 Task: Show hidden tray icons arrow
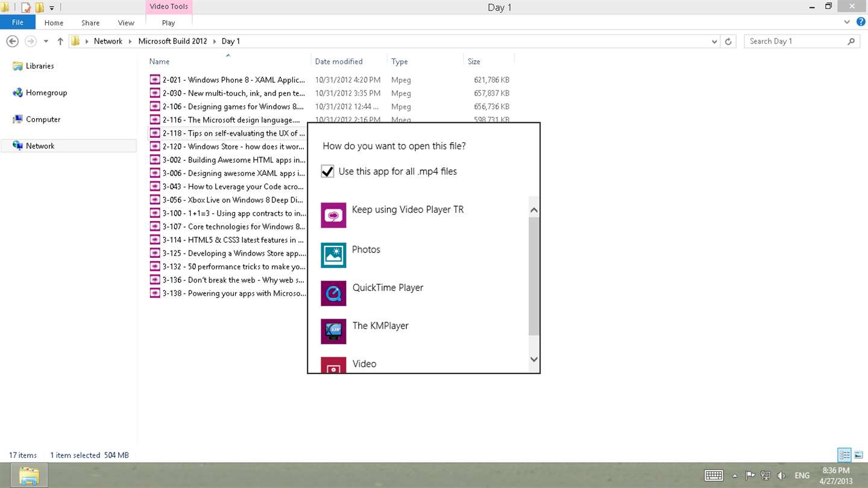tap(734, 476)
